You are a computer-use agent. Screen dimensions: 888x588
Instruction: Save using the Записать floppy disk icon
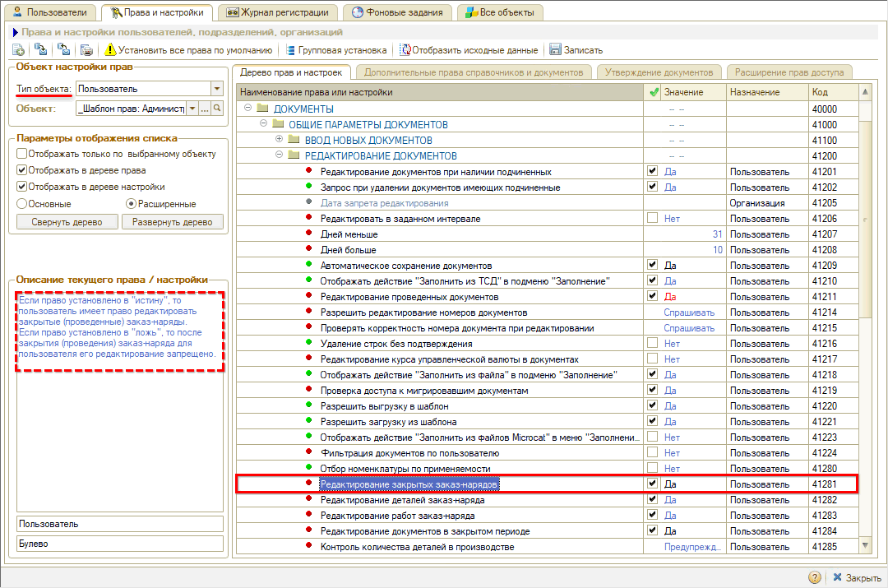pos(556,50)
